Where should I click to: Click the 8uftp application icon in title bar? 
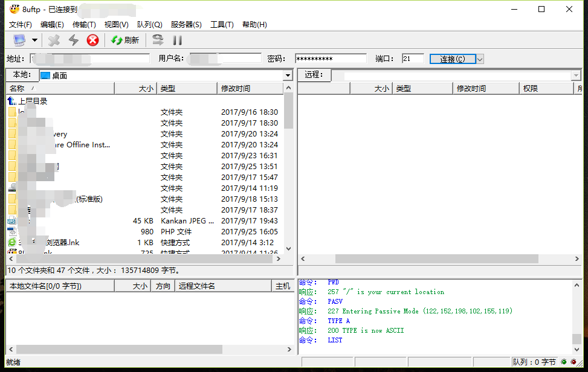[x=15, y=9]
